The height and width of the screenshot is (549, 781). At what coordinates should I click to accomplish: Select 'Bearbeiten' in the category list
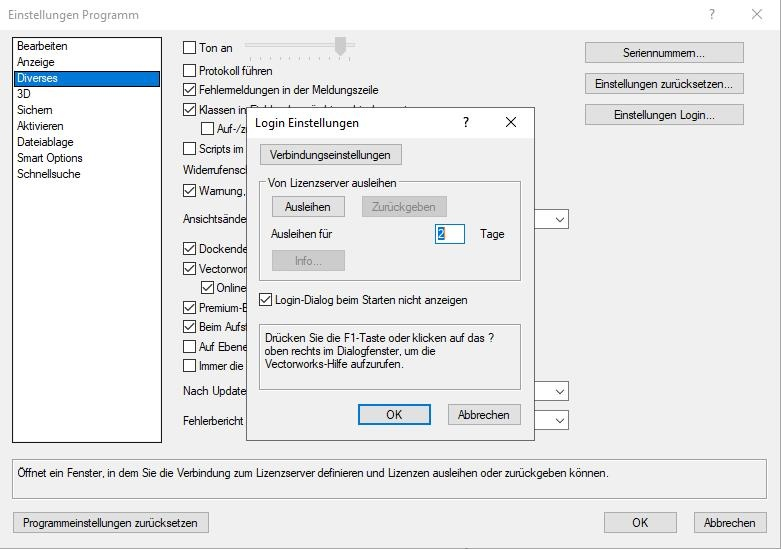click(x=42, y=46)
